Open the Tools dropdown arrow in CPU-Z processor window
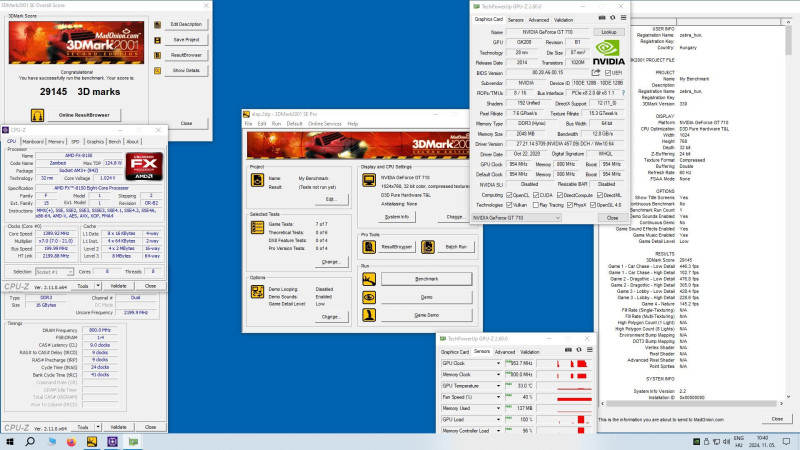Screen dimensions: 800x450 click(x=98, y=286)
